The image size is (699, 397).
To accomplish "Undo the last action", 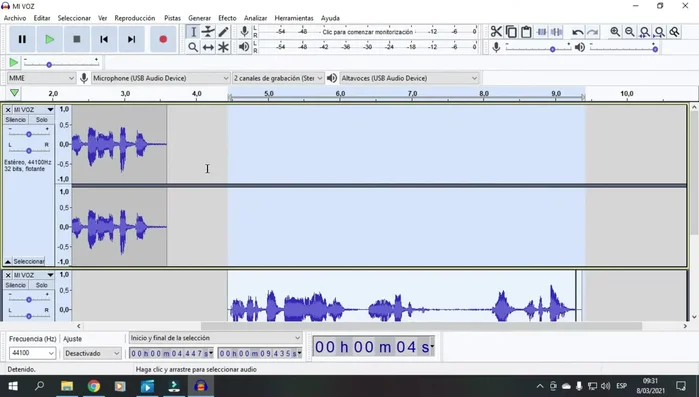I will click(578, 32).
